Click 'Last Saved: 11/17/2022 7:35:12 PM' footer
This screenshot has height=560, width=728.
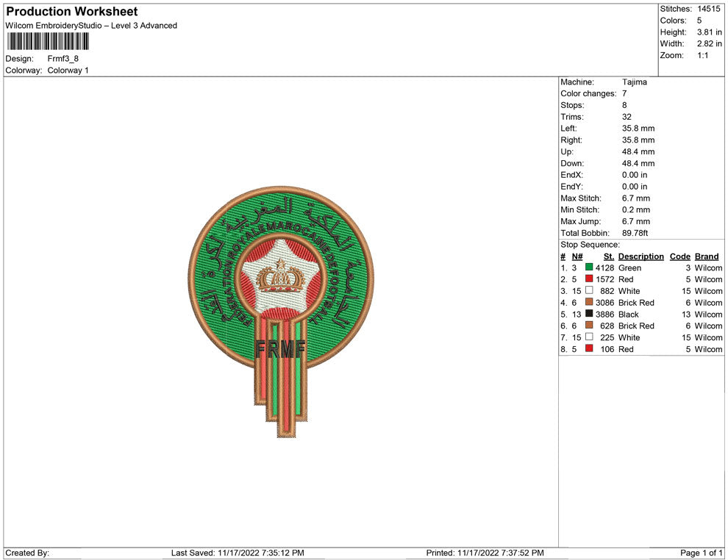[238, 553]
